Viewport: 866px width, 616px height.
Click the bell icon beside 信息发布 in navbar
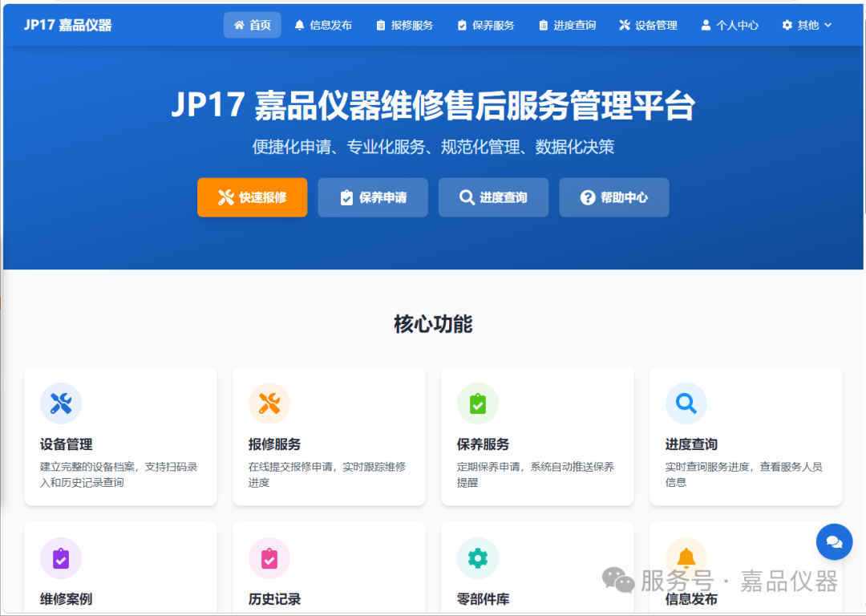click(x=299, y=25)
